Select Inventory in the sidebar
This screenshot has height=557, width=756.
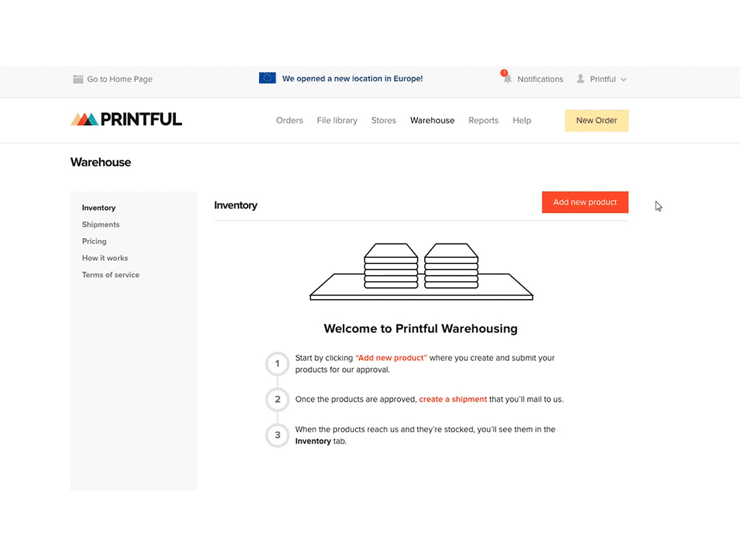99,208
